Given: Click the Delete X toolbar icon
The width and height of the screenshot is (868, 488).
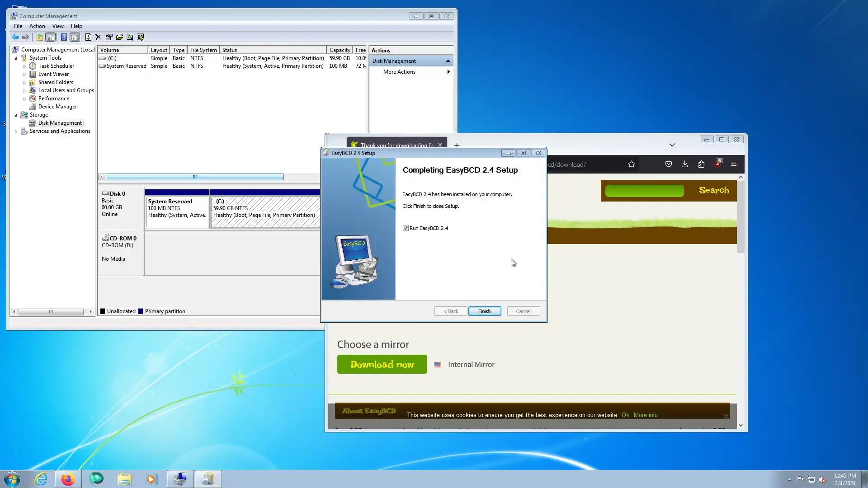Looking at the screenshot, I should point(98,38).
